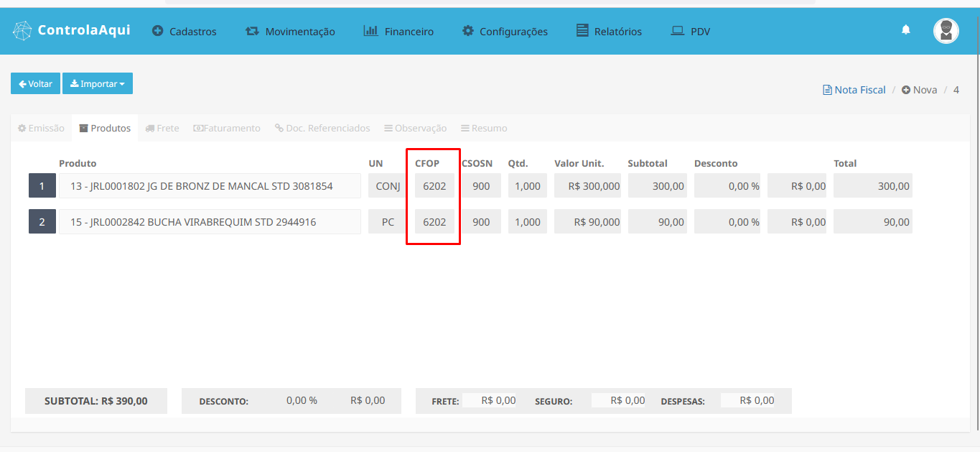Screen dimensions: 980x452
Task: Open the Cadastros menu
Action: click(x=185, y=32)
